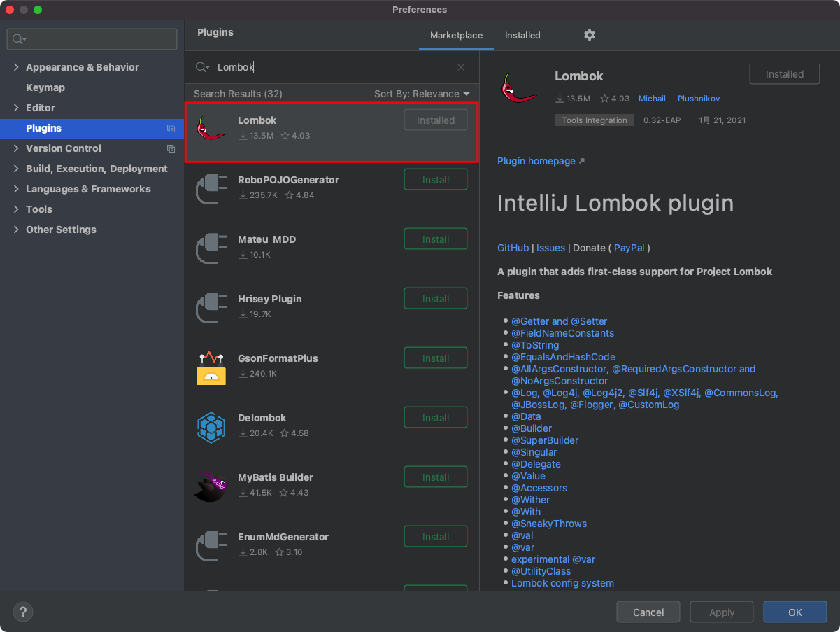This screenshot has width=840, height=632.
Task: Click the plugins settings gear icon
Action: (589, 35)
